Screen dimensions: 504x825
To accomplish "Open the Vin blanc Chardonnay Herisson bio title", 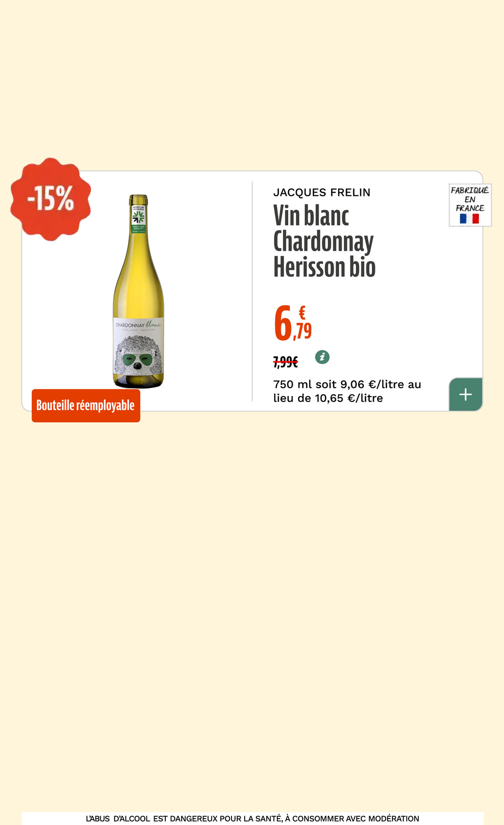I will click(324, 241).
